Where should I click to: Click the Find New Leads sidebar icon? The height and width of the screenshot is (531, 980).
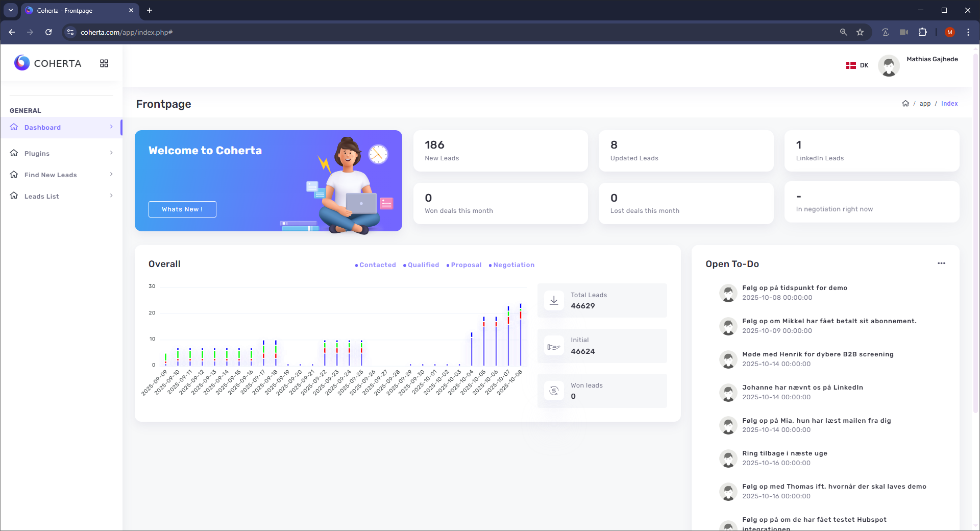click(x=14, y=175)
